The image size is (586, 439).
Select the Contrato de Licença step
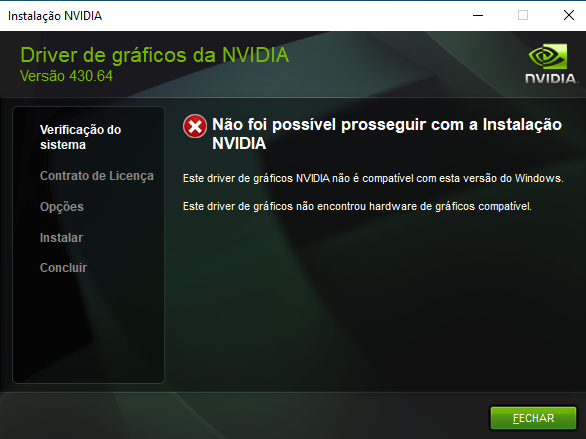pyautogui.click(x=97, y=176)
